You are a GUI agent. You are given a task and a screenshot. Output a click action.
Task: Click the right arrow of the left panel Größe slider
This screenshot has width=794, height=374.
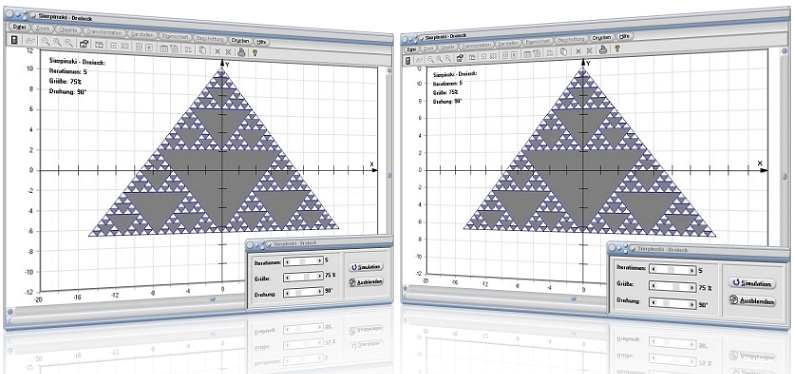pos(320,276)
